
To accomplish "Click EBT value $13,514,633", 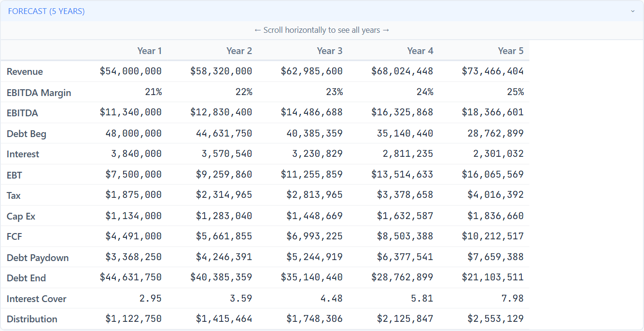I will (402, 174).
